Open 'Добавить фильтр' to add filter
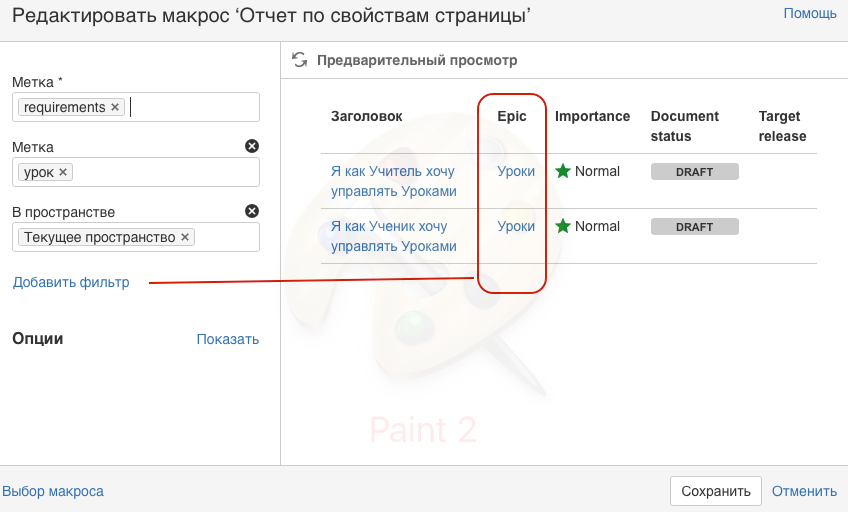 point(71,282)
